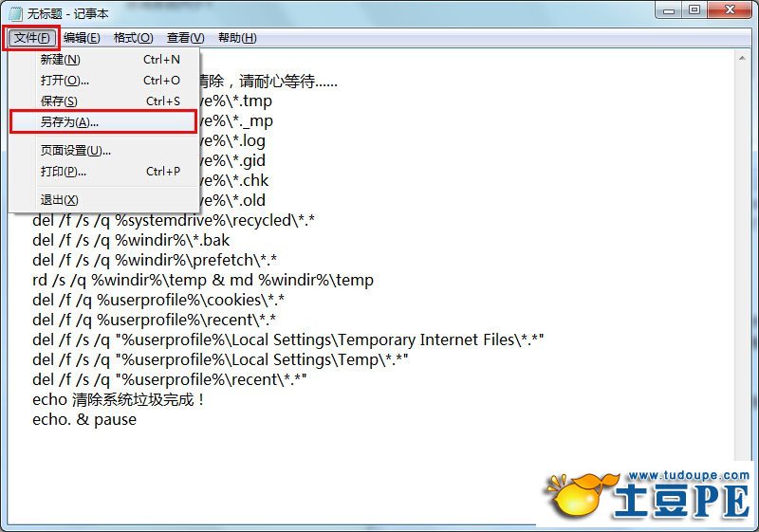Click the tudoupe.com watermark logo
The width and height of the screenshot is (759, 532).
point(649,497)
